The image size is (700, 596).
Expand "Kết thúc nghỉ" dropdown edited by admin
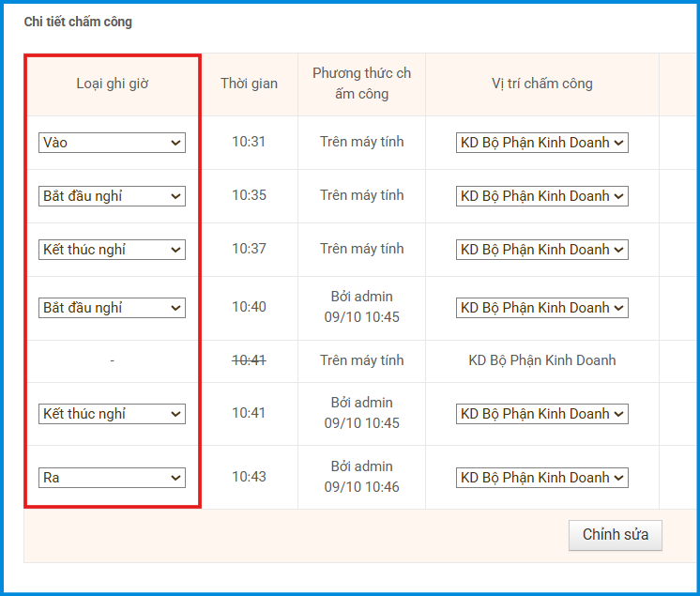(112, 414)
